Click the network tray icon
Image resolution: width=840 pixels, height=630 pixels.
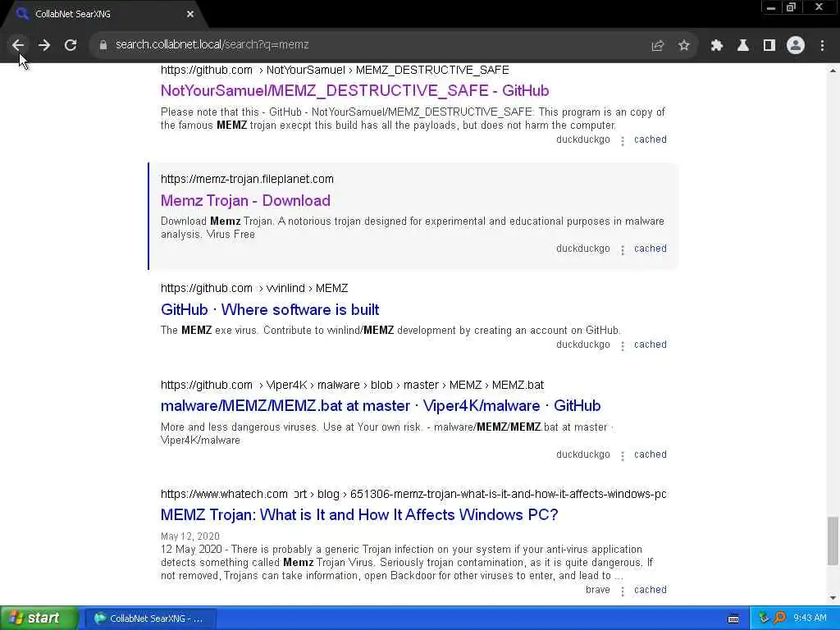[x=764, y=619]
